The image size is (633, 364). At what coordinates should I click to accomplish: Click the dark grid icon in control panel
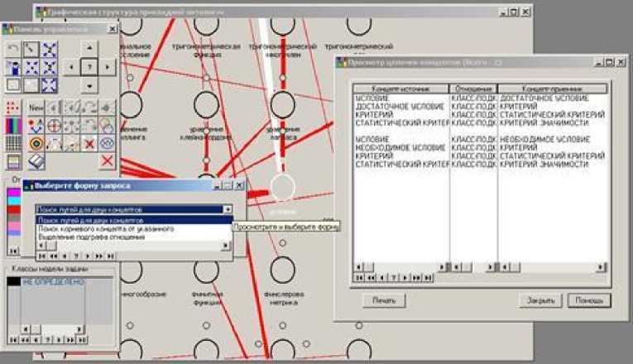click(13, 144)
